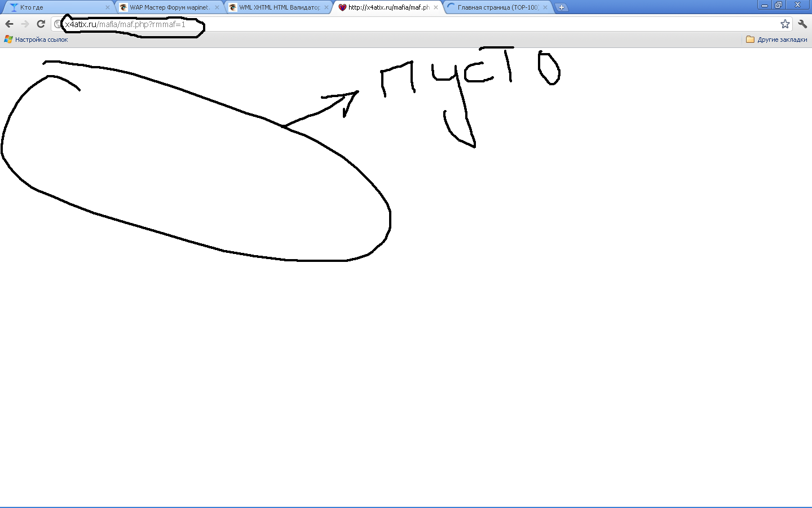
Task: Click the address bar with x4atix.ru URL
Action: pyautogui.click(x=395, y=24)
